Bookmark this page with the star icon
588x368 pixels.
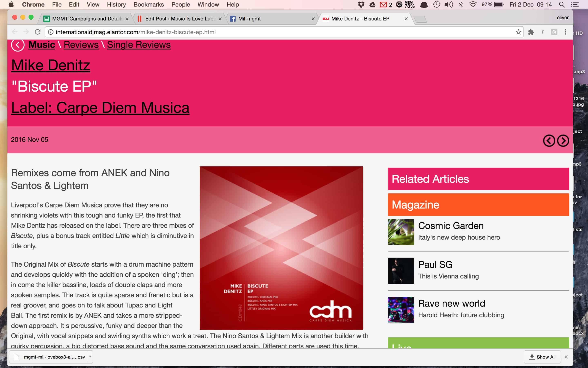click(518, 32)
